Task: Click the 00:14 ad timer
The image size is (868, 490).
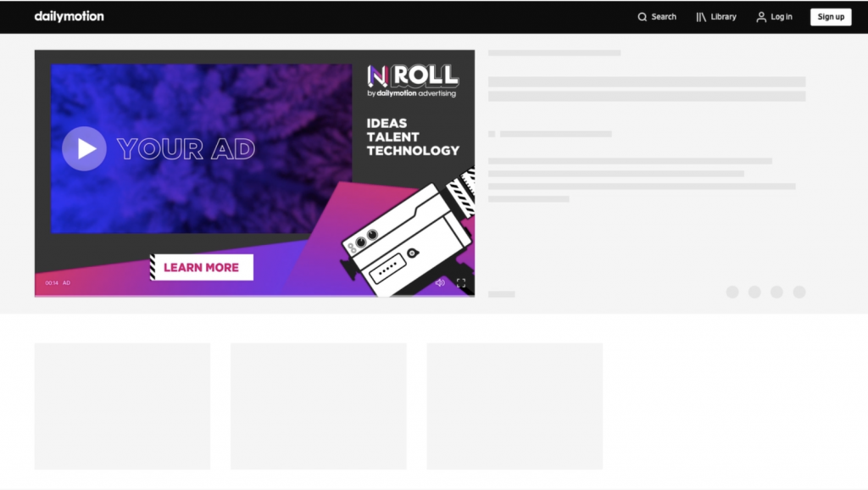Action: pos(52,283)
